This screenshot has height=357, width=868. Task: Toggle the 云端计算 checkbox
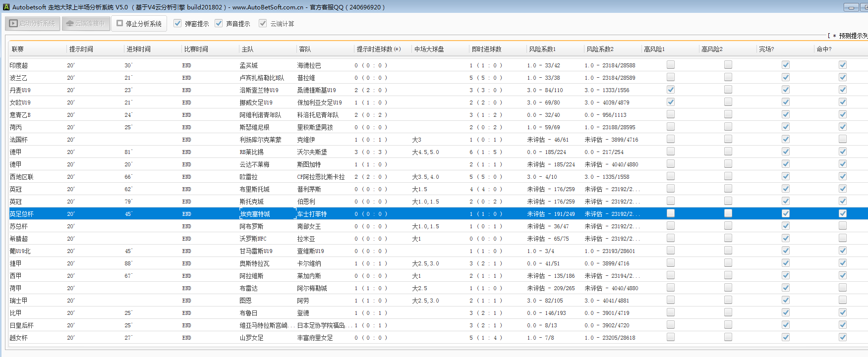coord(263,23)
